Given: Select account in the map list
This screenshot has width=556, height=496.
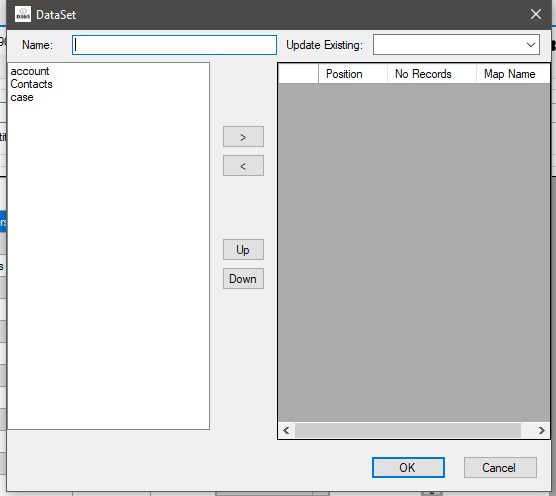Looking at the screenshot, I should tap(30, 71).
